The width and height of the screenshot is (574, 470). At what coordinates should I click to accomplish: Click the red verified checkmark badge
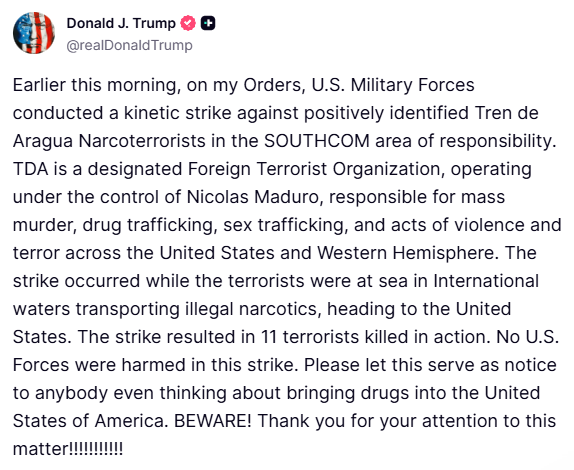click(188, 23)
